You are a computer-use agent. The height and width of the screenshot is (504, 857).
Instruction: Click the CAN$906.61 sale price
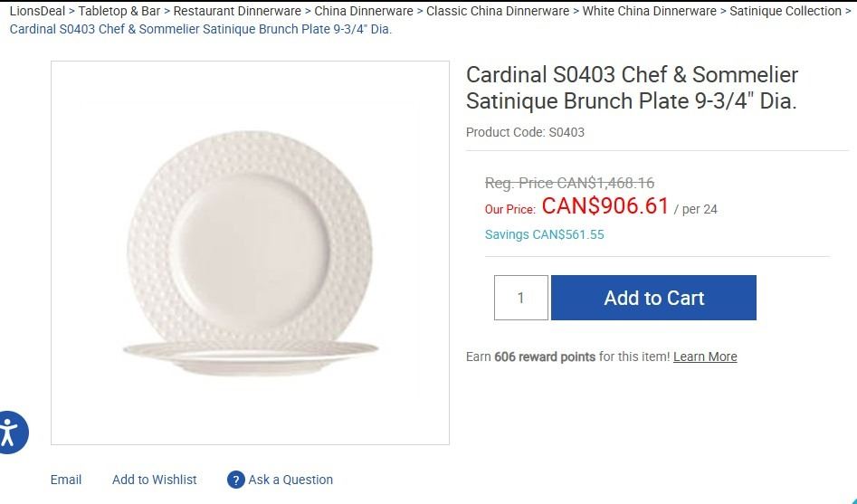tap(605, 205)
